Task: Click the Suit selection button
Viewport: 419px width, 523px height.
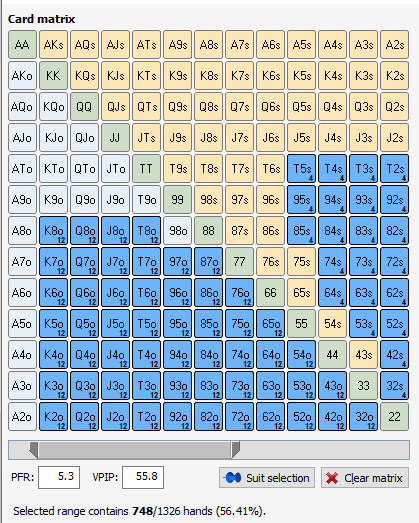Action: pos(267,478)
